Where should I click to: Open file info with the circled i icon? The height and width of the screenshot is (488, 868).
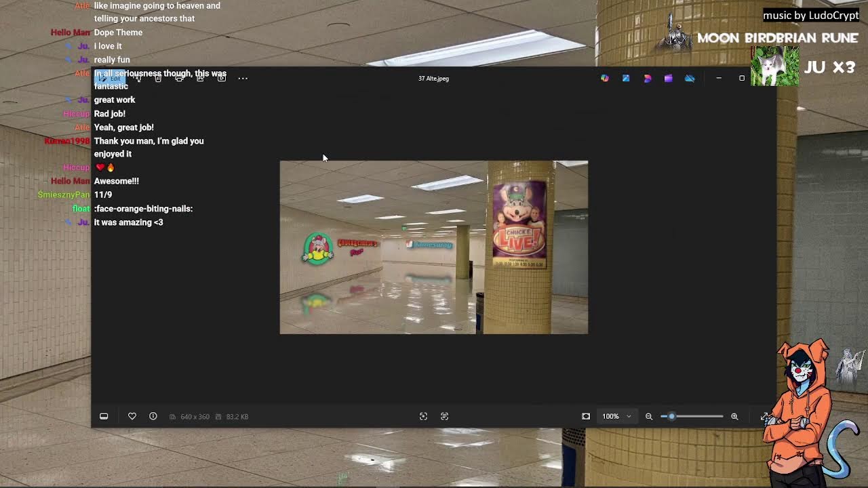tap(153, 416)
